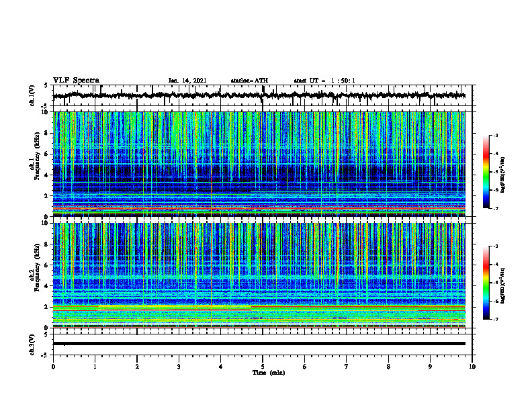Viewport: 532px width, 411px height.
Task: Click the "9" minute tick label
Action: 430,367
